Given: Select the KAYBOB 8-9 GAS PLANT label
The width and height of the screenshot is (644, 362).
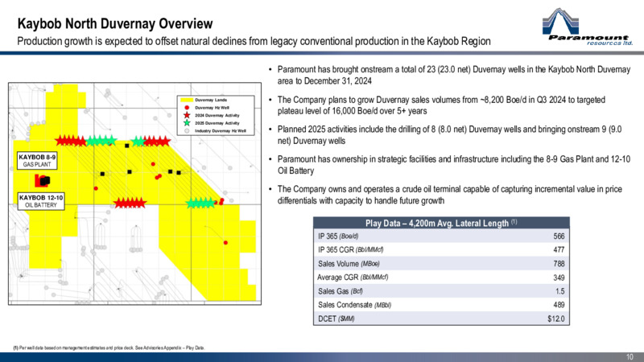Looking at the screenshot, I should [37, 160].
